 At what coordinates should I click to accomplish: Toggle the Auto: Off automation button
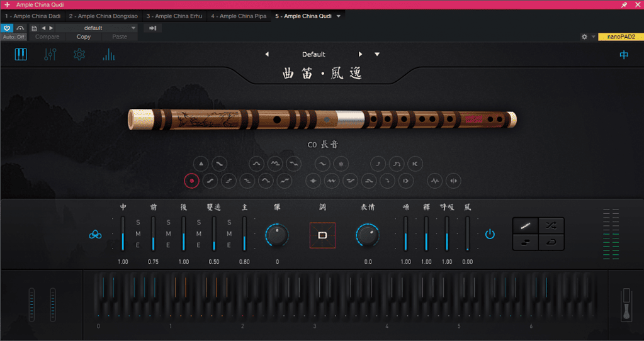point(13,36)
